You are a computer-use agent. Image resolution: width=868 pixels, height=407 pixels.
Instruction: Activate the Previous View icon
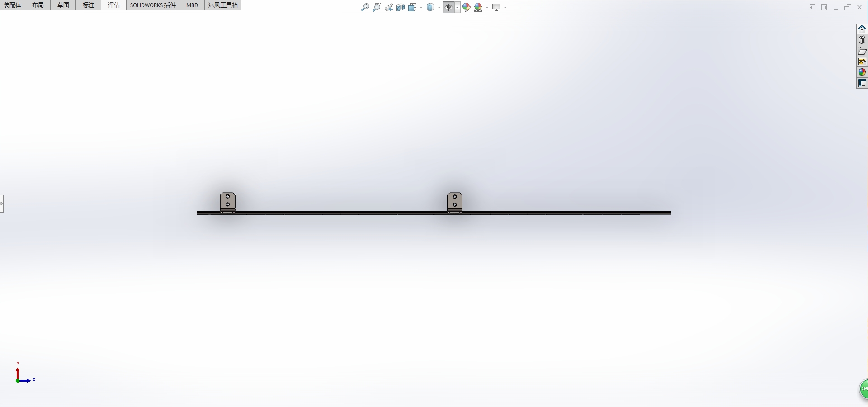[389, 7]
